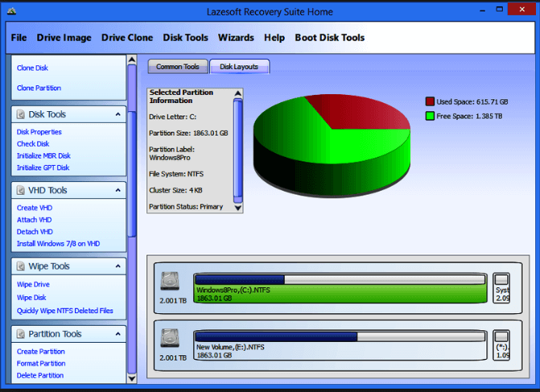The height and width of the screenshot is (392, 540).
Task: Collapse the Disk Tools section
Action: tap(118, 114)
